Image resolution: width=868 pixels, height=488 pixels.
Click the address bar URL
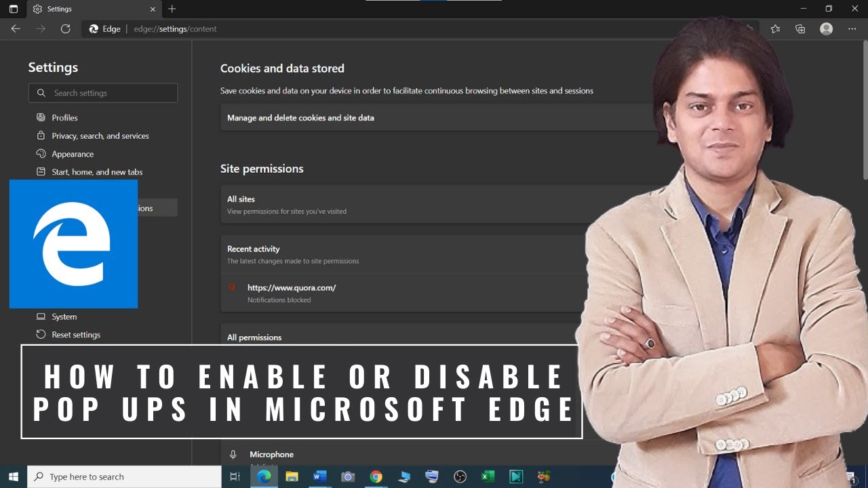click(176, 29)
